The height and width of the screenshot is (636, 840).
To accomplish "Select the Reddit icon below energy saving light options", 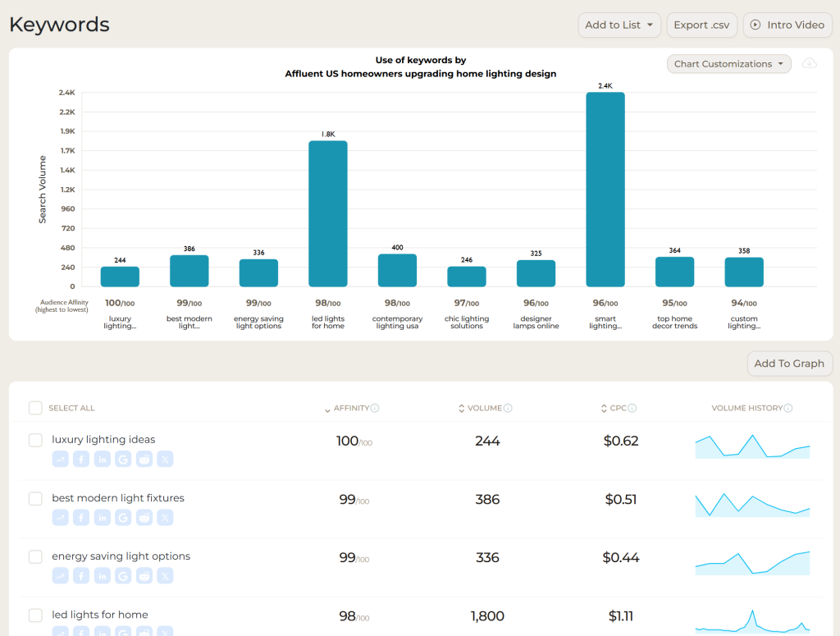I will coord(144,575).
